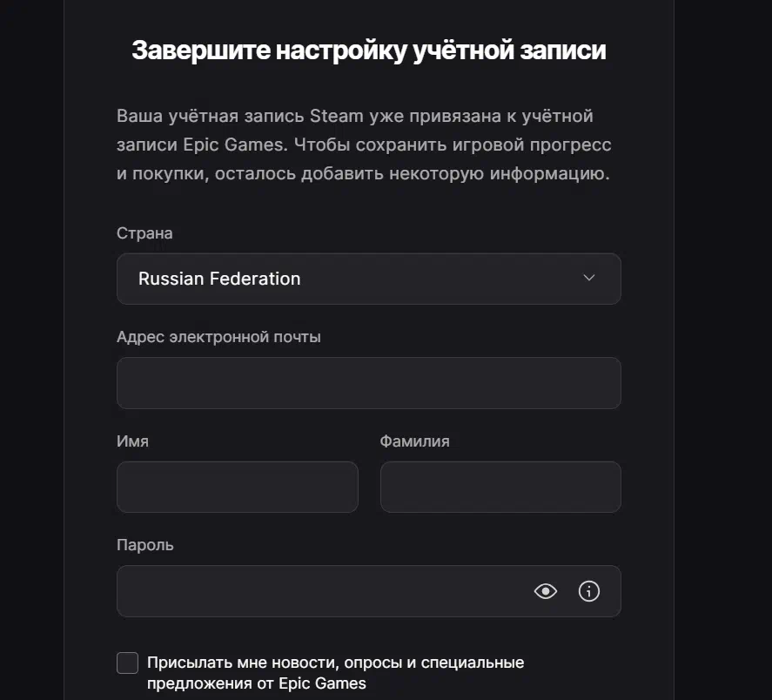Enable the Epic Games news checkbox
The width and height of the screenshot is (772, 700).
point(128,663)
